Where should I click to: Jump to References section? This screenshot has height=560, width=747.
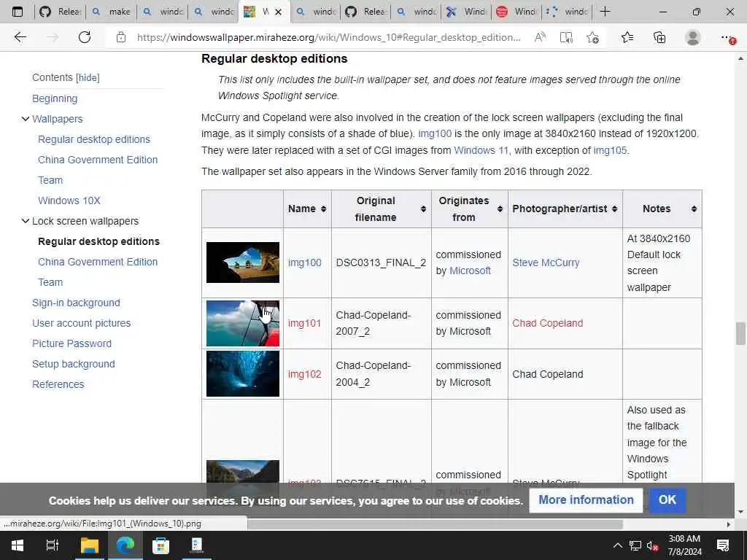(58, 384)
